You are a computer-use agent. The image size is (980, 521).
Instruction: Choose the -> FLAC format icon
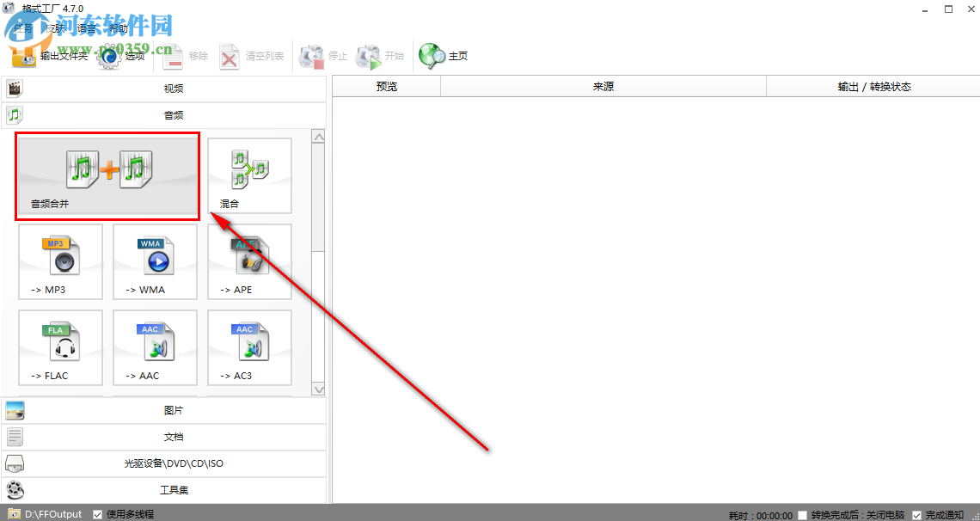click(61, 347)
